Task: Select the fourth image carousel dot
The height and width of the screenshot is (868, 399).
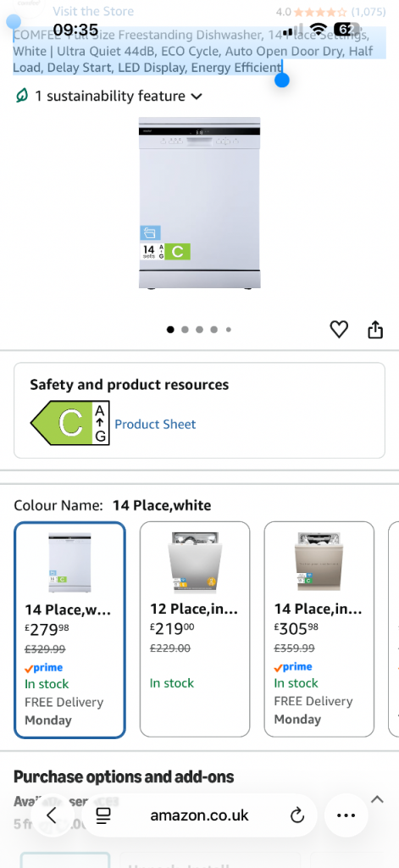Action: pyautogui.click(x=213, y=330)
